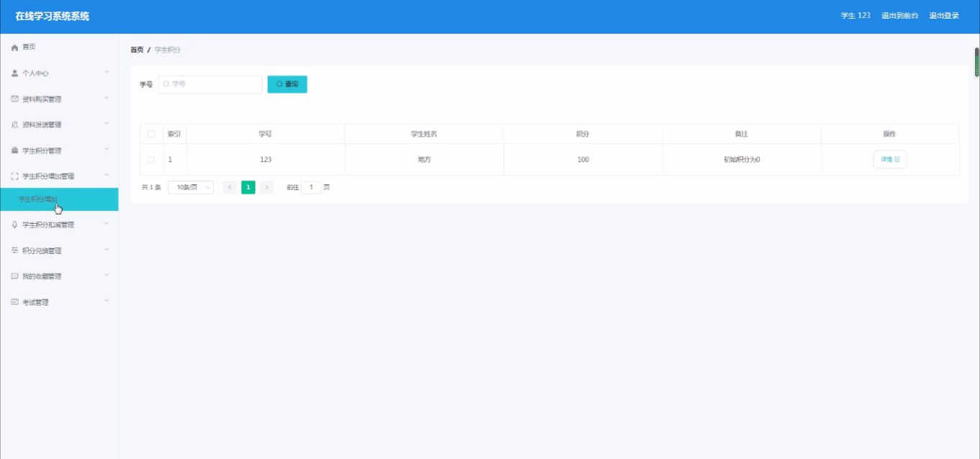Click the 共 1 条 total count text
Viewport: 980px width, 459px height.
[151, 187]
